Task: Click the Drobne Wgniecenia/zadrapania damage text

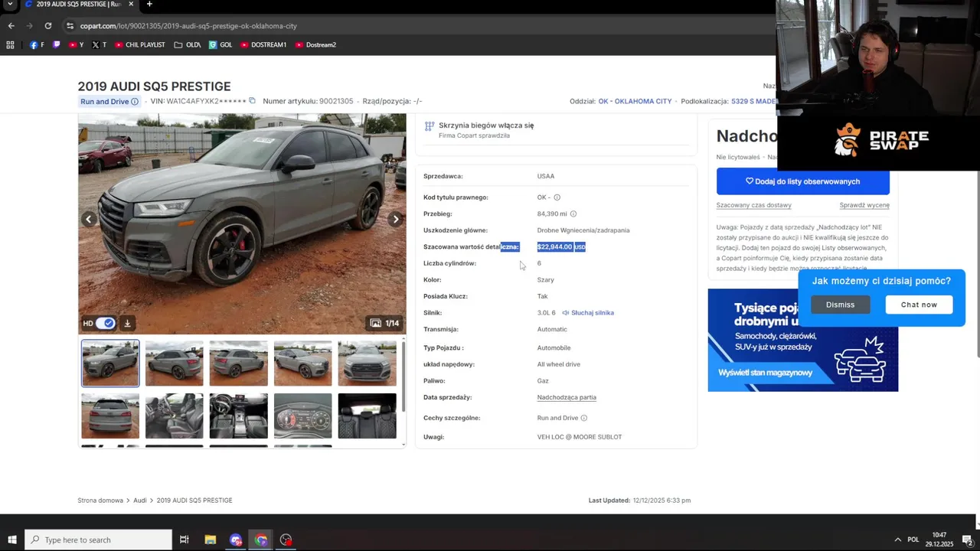Action: (x=583, y=230)
